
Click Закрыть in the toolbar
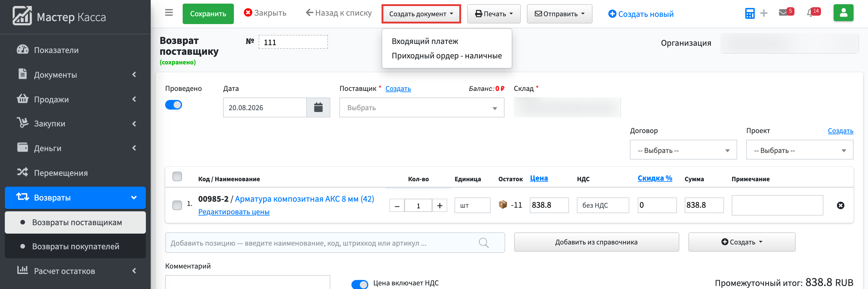pos(265,13)
